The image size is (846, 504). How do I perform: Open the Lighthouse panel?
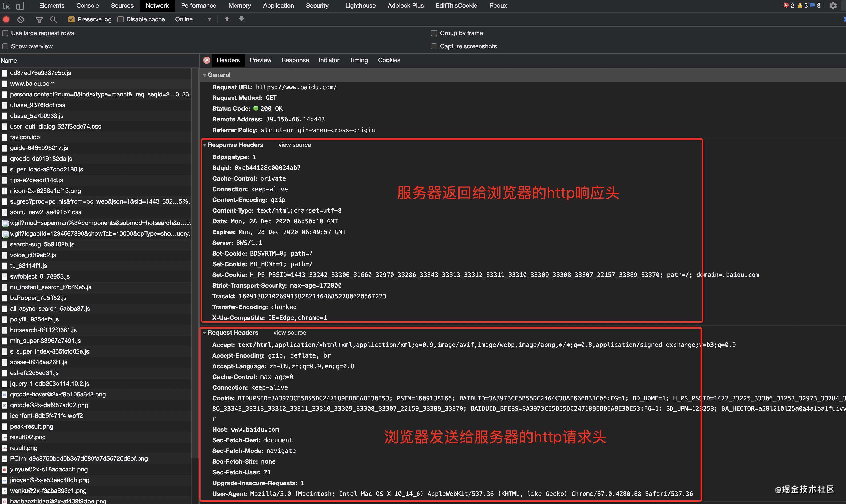coord(360,5)
